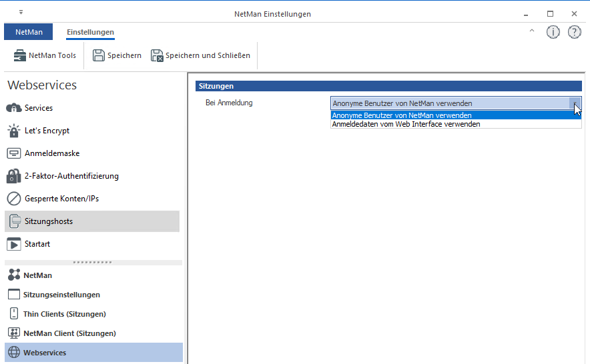The image size is (590, 364).
Task: Click the Startart play icon
Action: 14,244
